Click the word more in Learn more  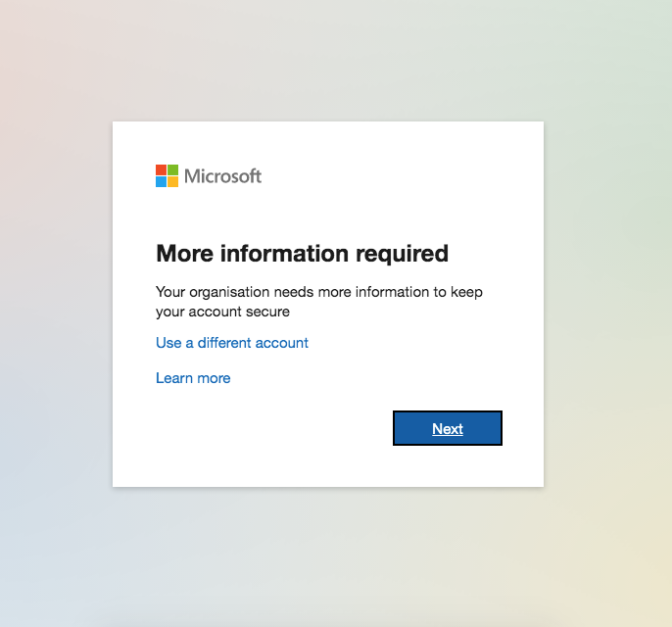click(x=214, y=378)
